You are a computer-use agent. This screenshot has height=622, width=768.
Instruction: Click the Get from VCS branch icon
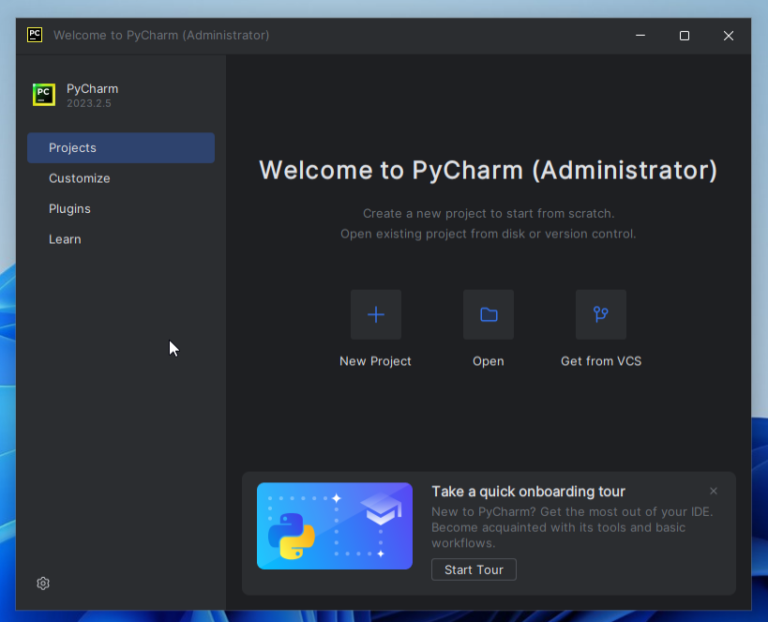tap(601, 314)
